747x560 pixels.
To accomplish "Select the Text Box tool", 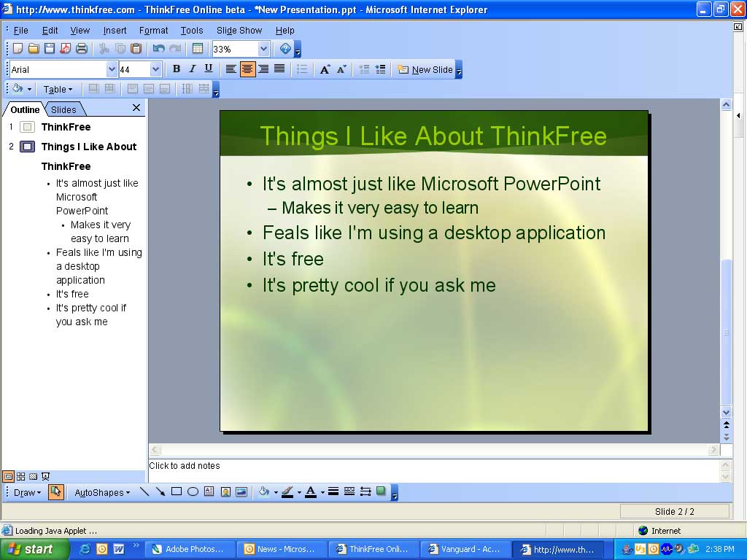I will click(x=208, y=491).
